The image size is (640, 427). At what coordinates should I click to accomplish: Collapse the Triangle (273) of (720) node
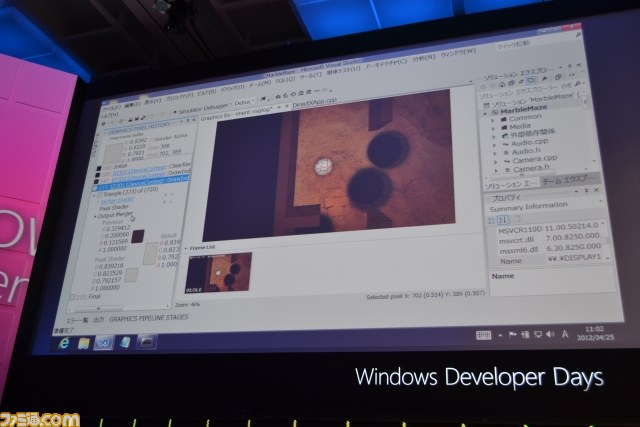[94, 195]
